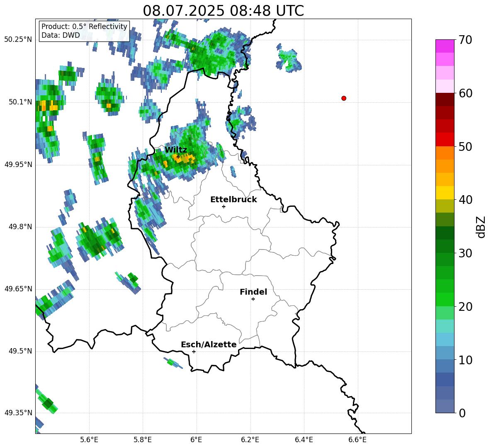
Task: Click the 5.8°E longitude label
Action: (143, 440)
